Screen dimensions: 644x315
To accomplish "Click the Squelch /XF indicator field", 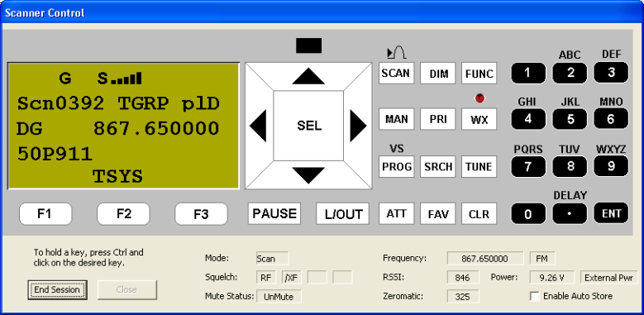I will pos(292,278).
